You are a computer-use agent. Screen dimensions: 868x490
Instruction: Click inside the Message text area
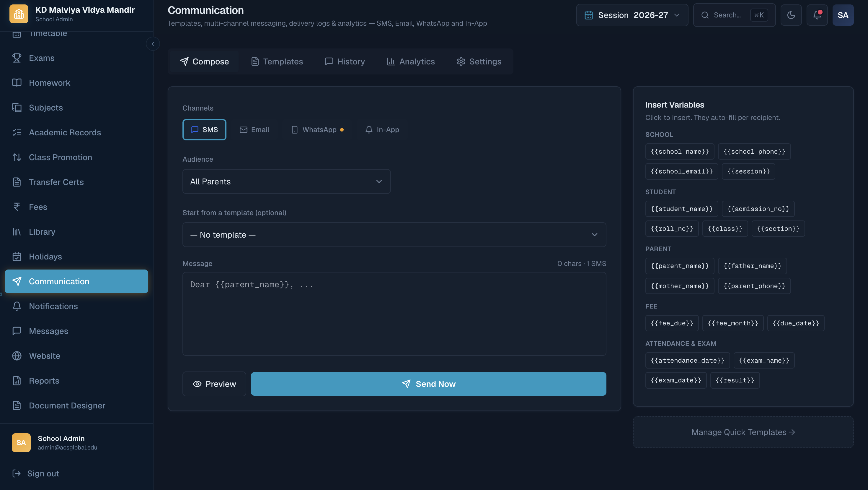[394, 314]
